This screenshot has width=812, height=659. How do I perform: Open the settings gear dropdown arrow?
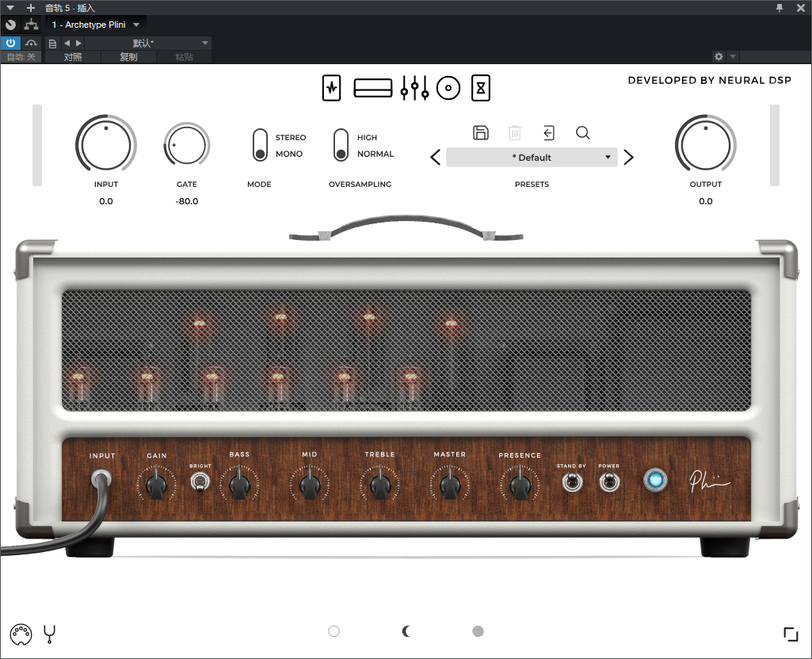coord(733,56)
